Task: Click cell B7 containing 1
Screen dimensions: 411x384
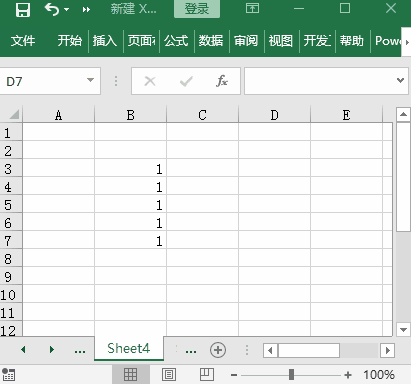Action: tap(130, 241)
